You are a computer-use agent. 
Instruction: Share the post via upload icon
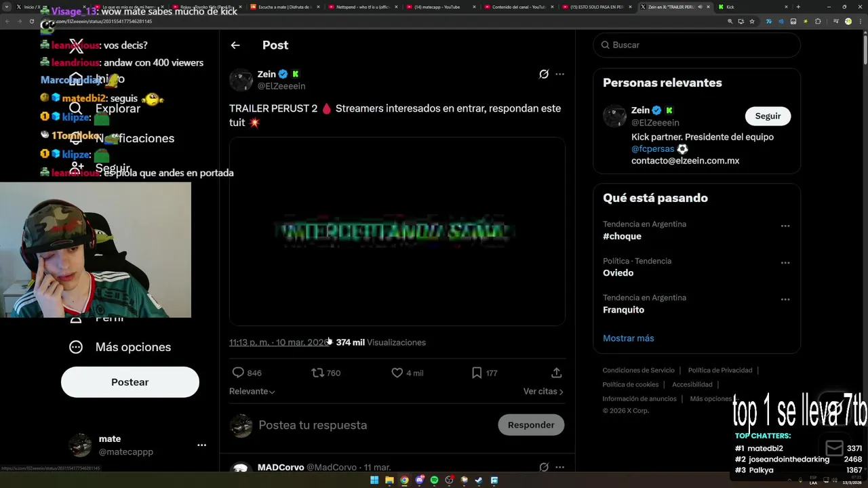coord(556,373)
